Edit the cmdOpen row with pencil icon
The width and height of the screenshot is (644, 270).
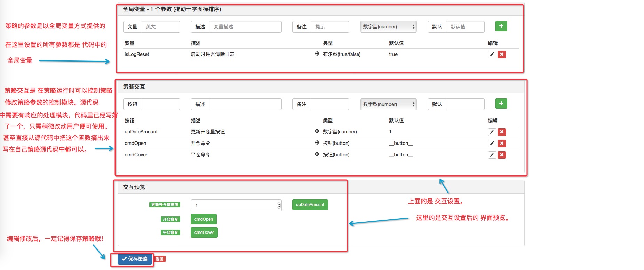coord(492,144)
